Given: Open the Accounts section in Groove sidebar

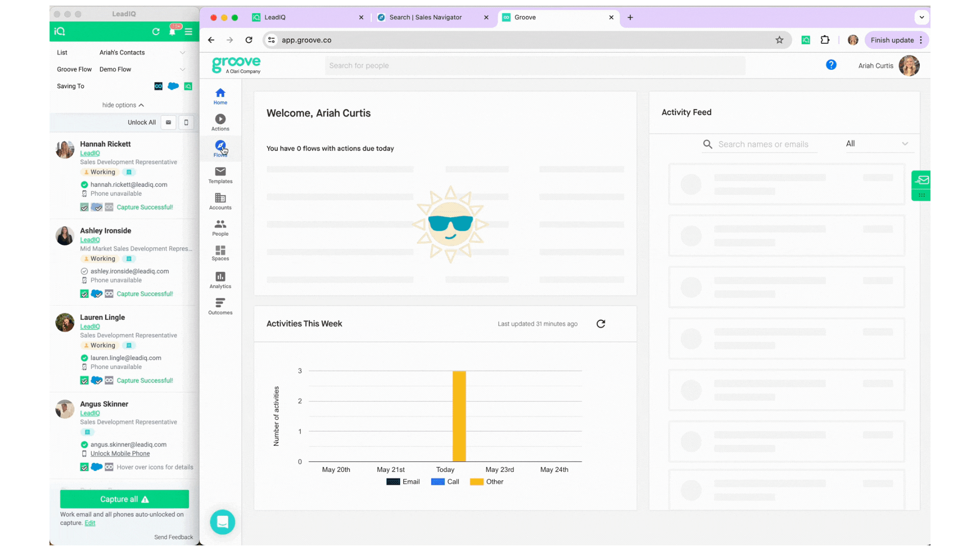Looking at the screenshot, I should tap(220, 201).
